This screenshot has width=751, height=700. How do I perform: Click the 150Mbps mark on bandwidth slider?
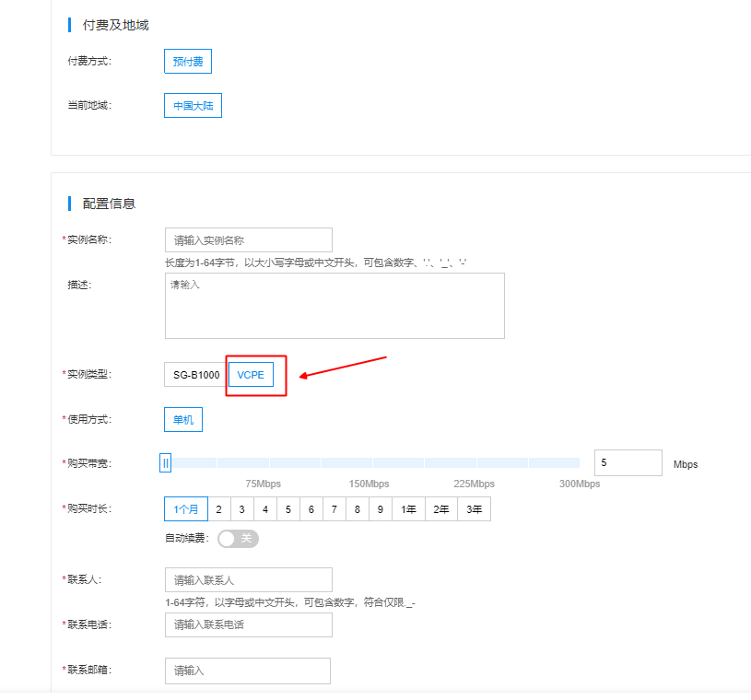point(370,484)
